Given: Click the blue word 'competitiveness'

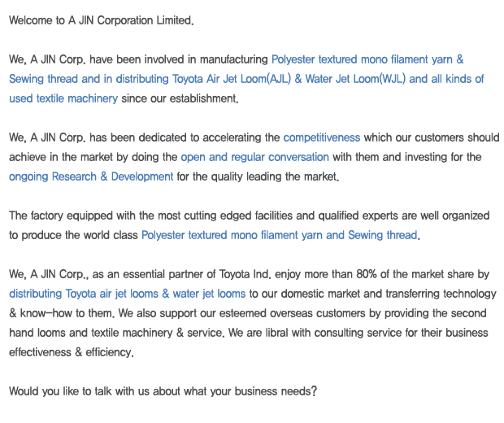Looking at the screenshot, I should point(321,137).
